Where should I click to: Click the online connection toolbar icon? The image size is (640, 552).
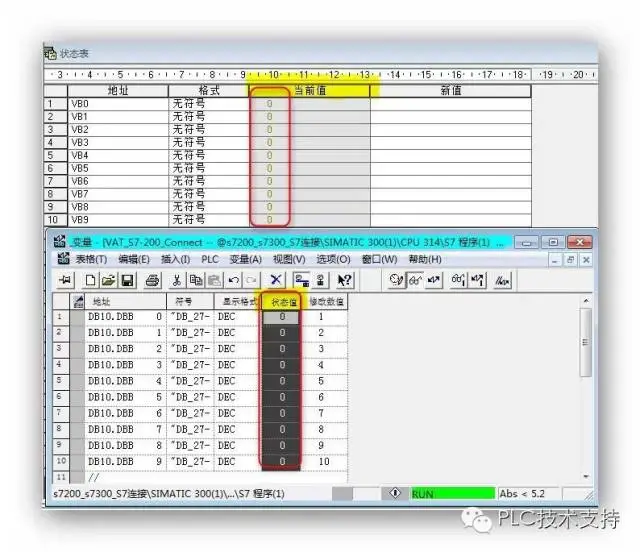302,280
